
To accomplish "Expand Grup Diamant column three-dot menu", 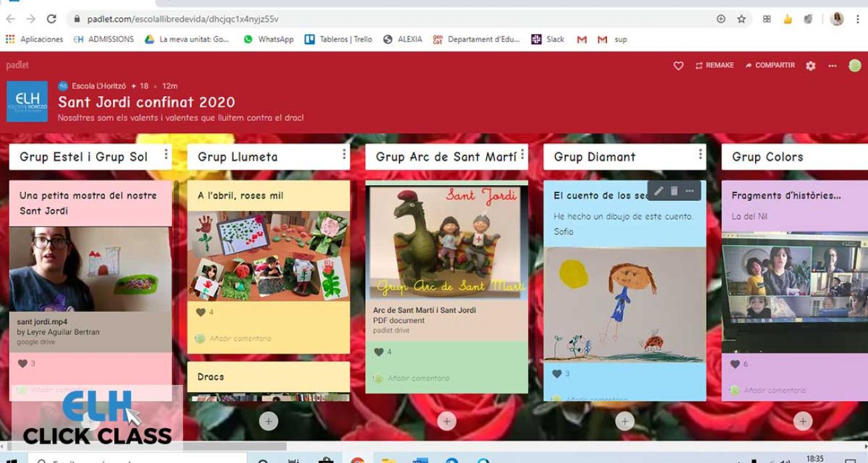I will tap(700, 155).
